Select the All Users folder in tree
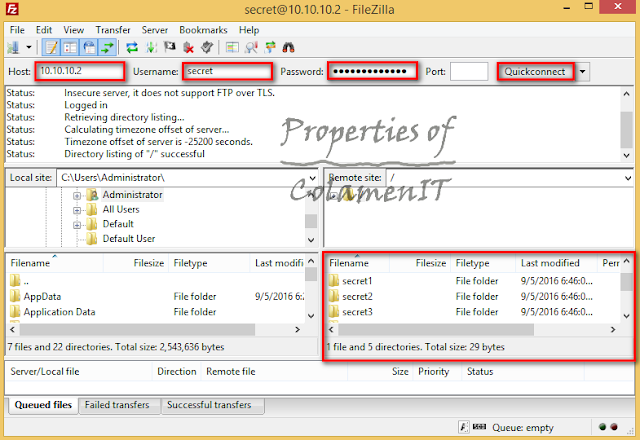The width and height of the screenshot is (640, 440). (x=121, y=209)
